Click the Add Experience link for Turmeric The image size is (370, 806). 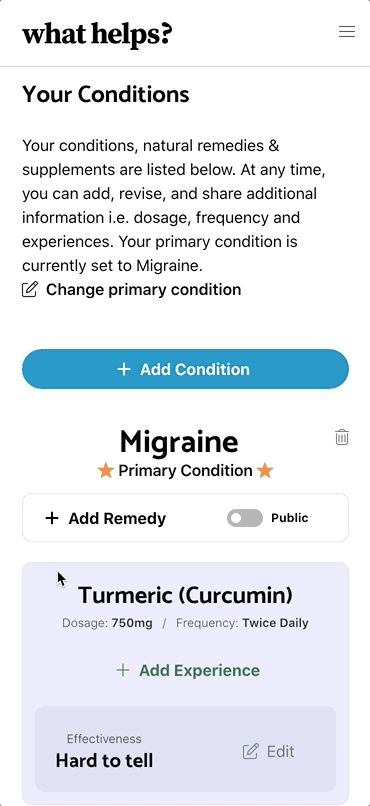point(199,670)
